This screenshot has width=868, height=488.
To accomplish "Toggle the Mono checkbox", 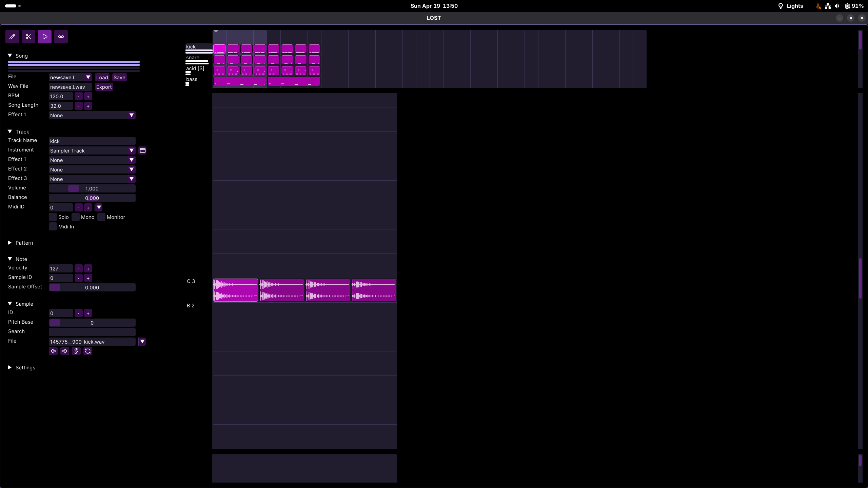I will (x=76, y=217).
